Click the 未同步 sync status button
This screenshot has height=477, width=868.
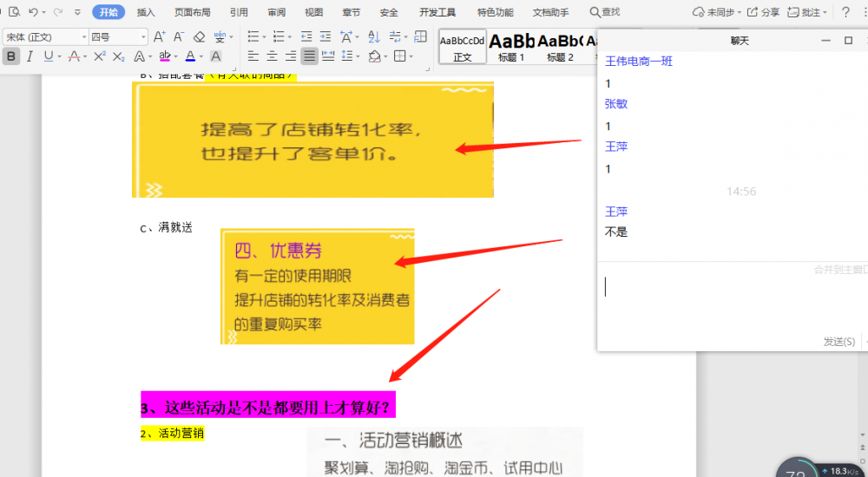click(x=718, y=11)
